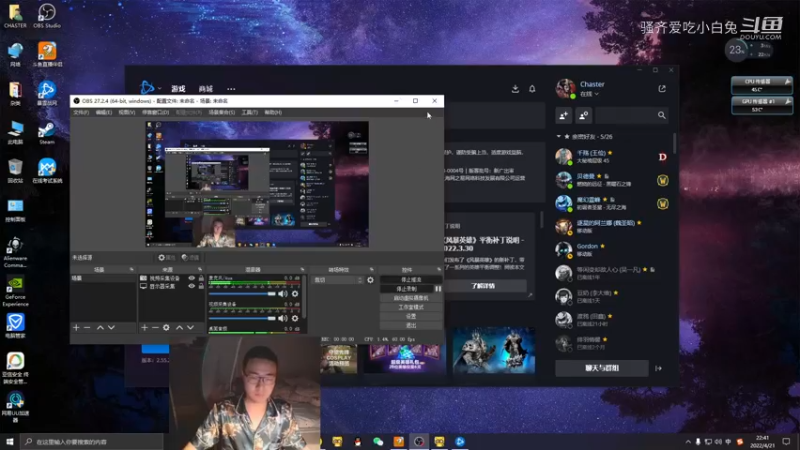The image size is (800, 450).
Task: Adjust microphone volume slider
Action: click(x=242, y=294)
